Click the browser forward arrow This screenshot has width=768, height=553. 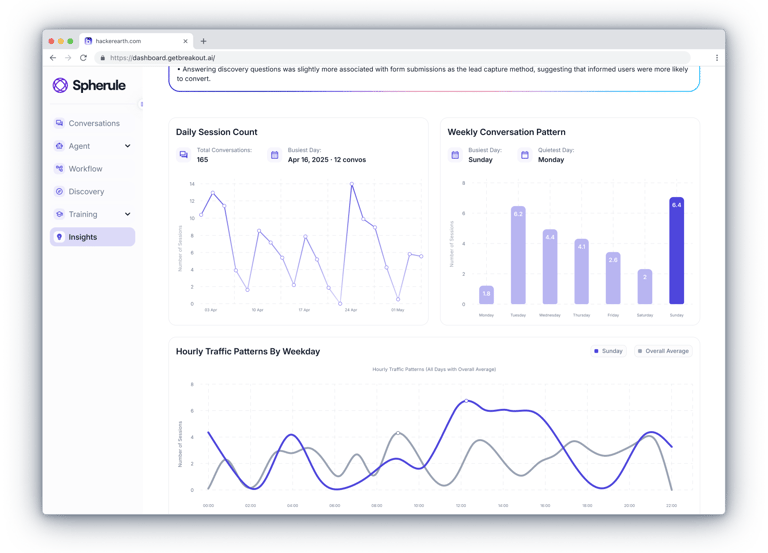68,58
